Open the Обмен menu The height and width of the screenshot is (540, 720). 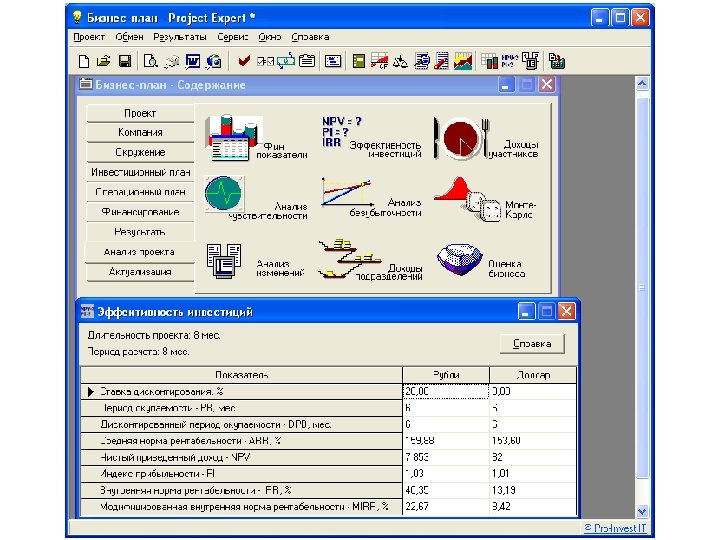coord(129,37)
